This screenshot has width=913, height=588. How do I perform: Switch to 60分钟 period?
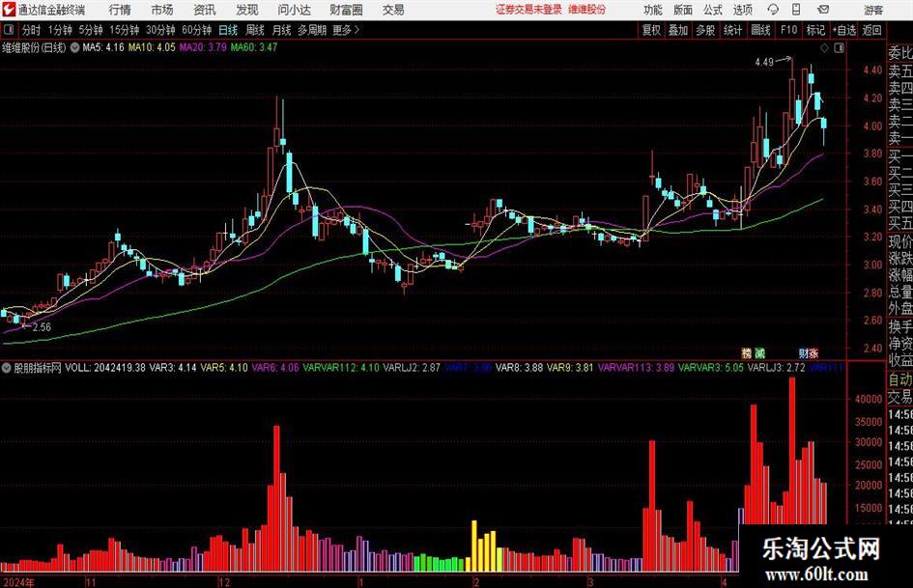pos(196,30)
